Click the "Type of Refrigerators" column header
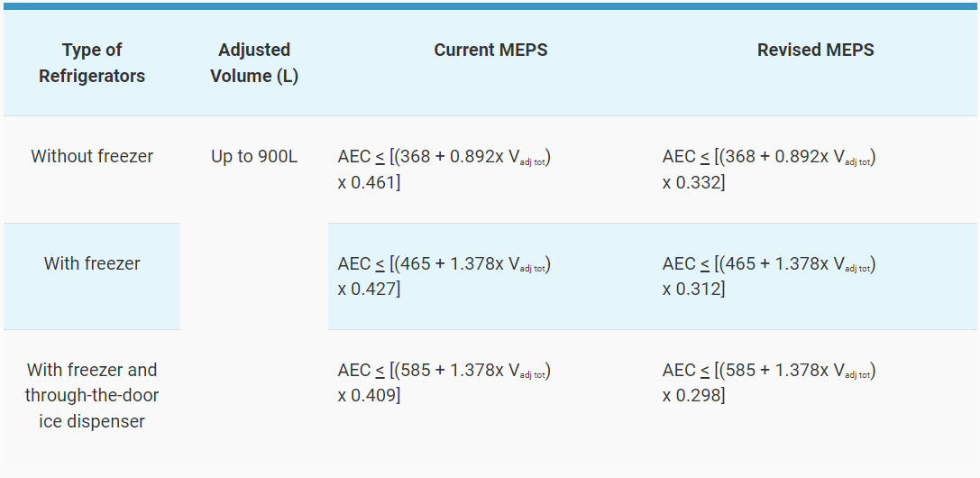Image resolution: width=980 pixels, height=478 pixels. coord(92,63)
